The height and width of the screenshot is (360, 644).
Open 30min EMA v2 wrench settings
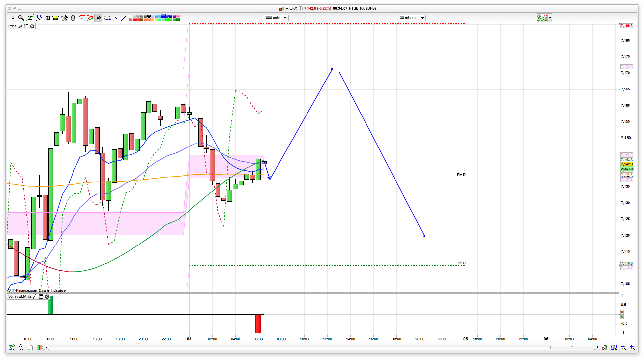click(35, 296)
